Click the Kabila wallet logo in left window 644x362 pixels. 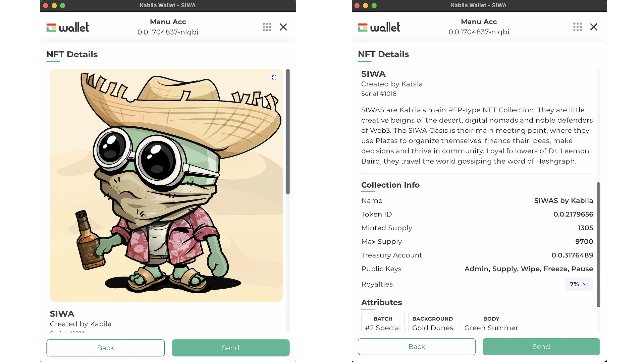(x=68, y=27)
